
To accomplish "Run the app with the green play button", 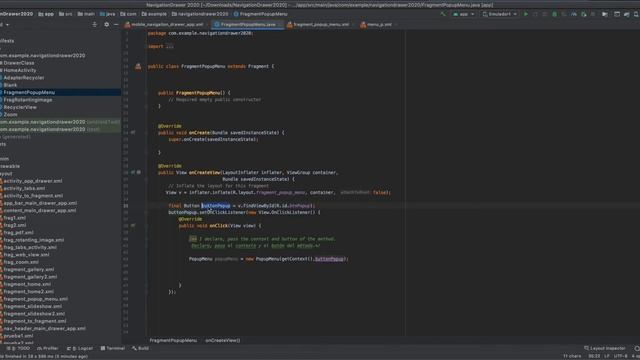I will [526, 14].
